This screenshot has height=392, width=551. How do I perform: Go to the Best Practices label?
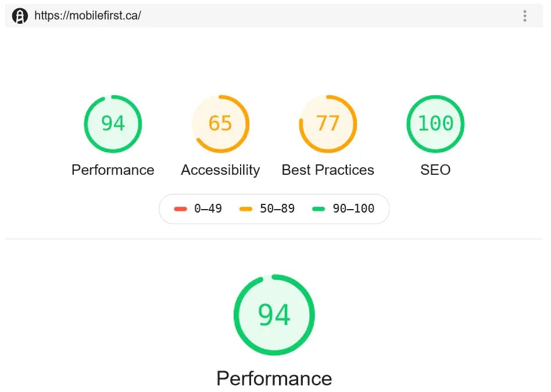pyautogui.click(x=328, y=170)
